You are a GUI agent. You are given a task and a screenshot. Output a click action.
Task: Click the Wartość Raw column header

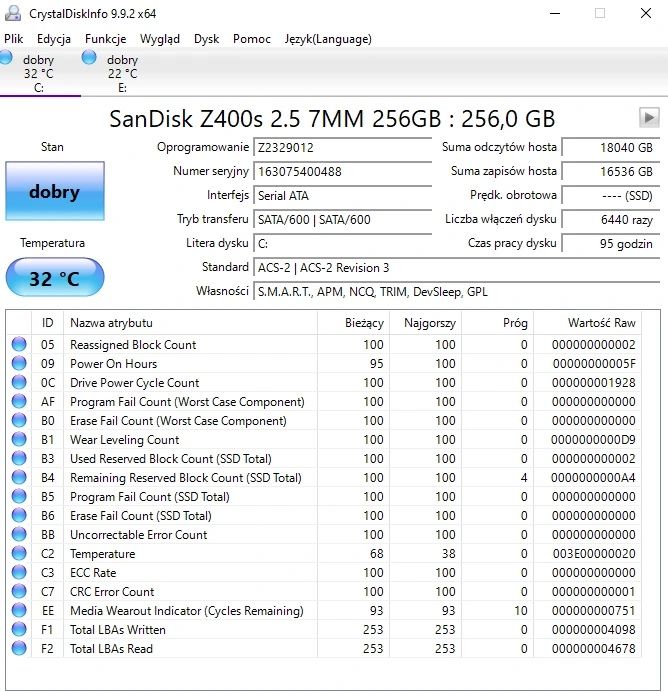588,323
